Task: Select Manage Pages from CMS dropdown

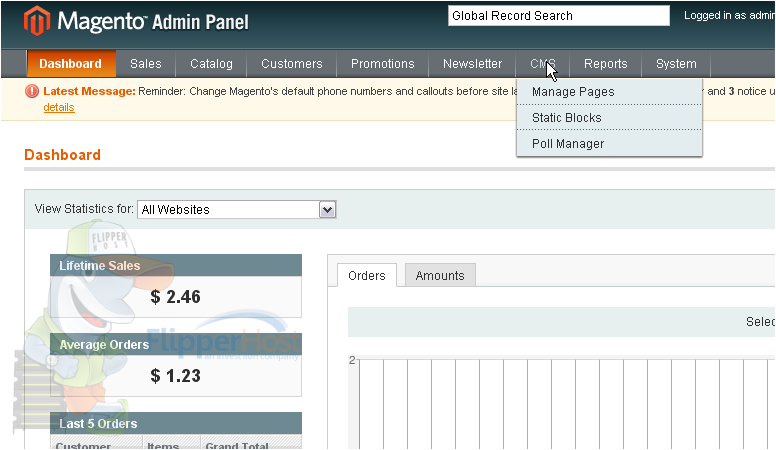Action: click(609, 92)
